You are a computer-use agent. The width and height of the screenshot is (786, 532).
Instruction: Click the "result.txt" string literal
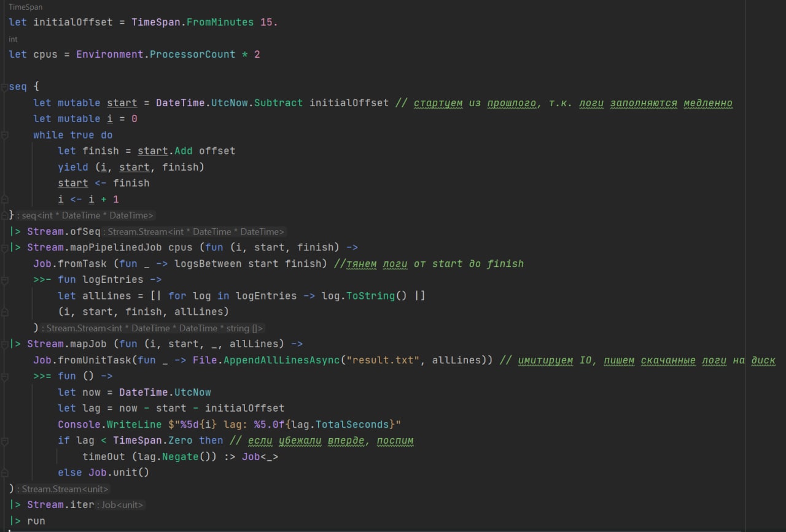[x=383, y=360]
